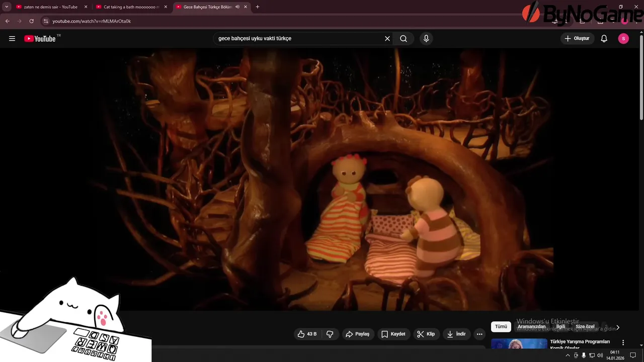The height and width of the screenshot is (362, 644).
Task: Go back in browser
Action: point(8,21)
